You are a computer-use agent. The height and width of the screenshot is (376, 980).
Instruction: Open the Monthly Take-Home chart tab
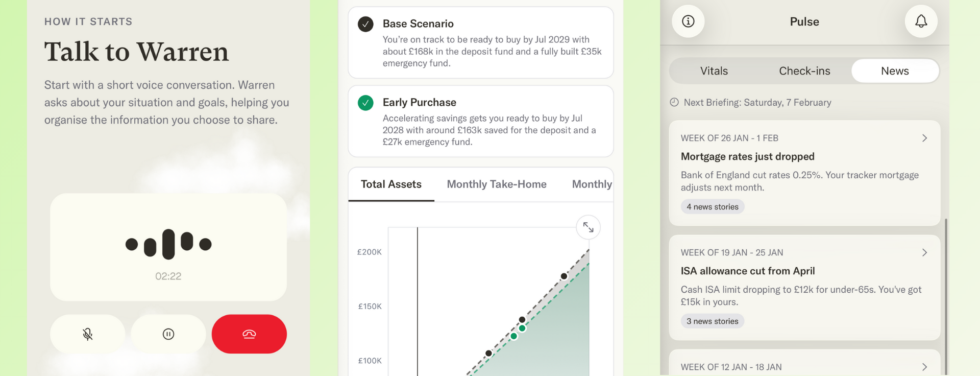[x=497, y=184]
